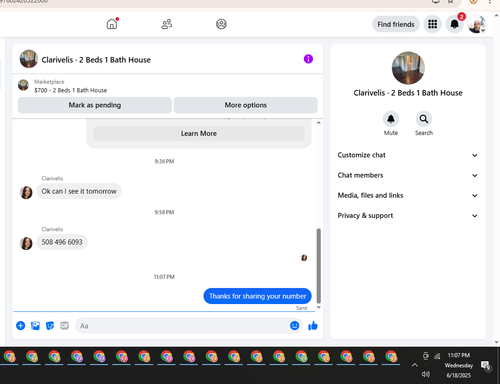Open the Groups tab icon
500x384 pixels.
click(x=221, y=24)
